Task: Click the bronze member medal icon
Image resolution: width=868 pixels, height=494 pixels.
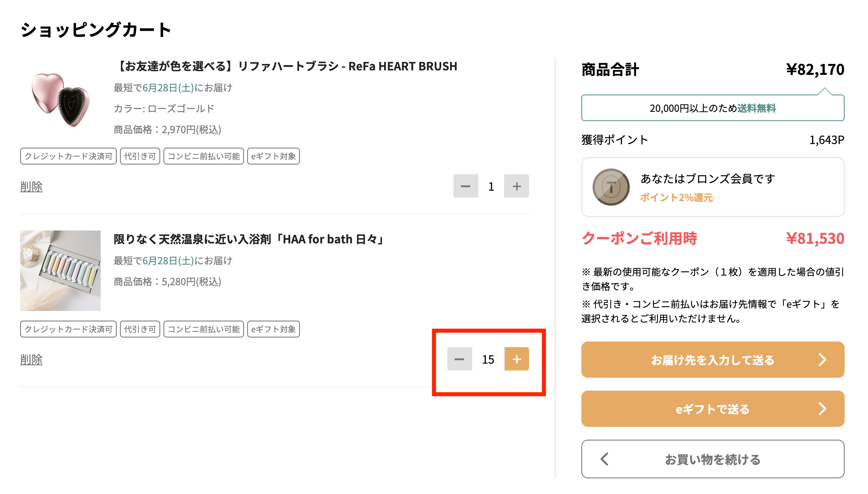Action: [x=611, y=187]
